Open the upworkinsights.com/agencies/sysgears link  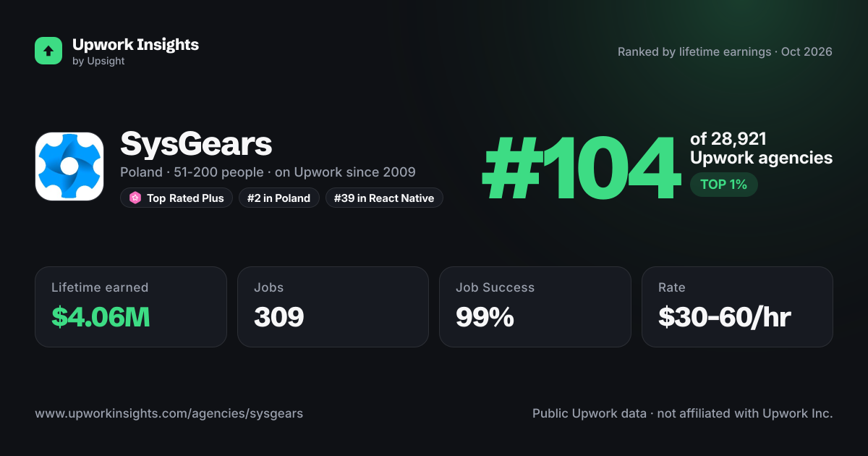[x=169, y=414]
